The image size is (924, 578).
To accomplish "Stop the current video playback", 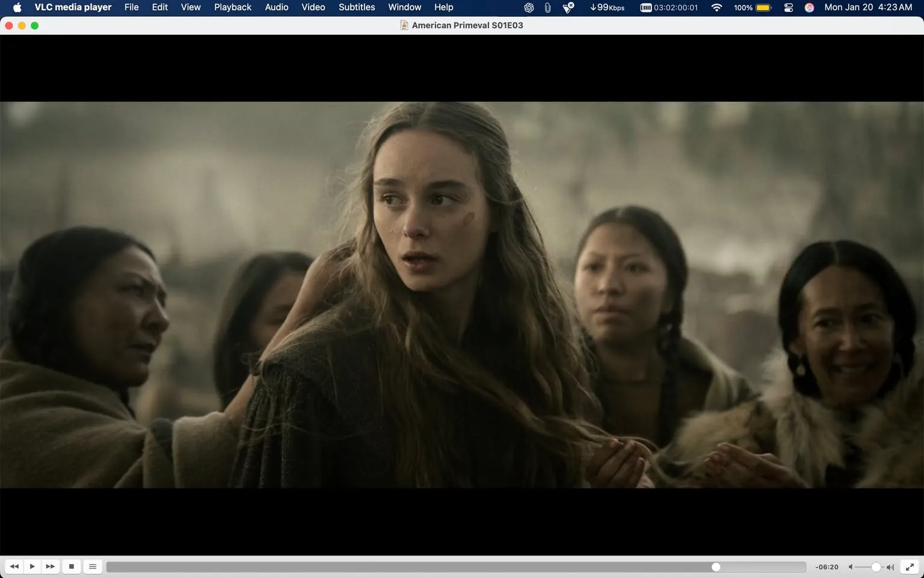I will tap(71, 567).
